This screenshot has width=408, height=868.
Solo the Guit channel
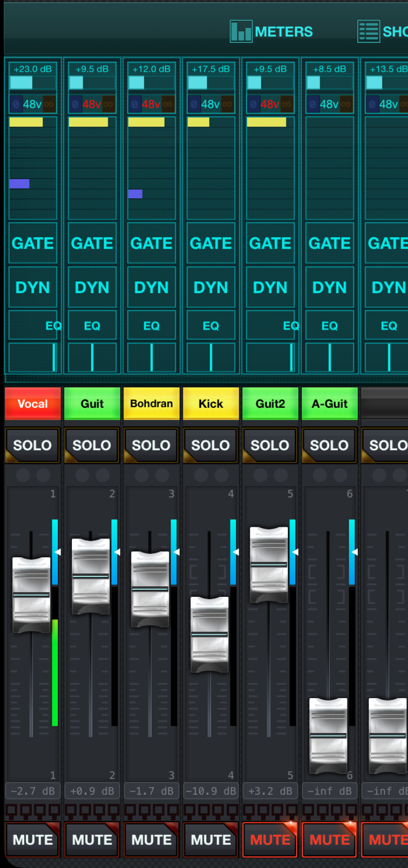point(92,445)
